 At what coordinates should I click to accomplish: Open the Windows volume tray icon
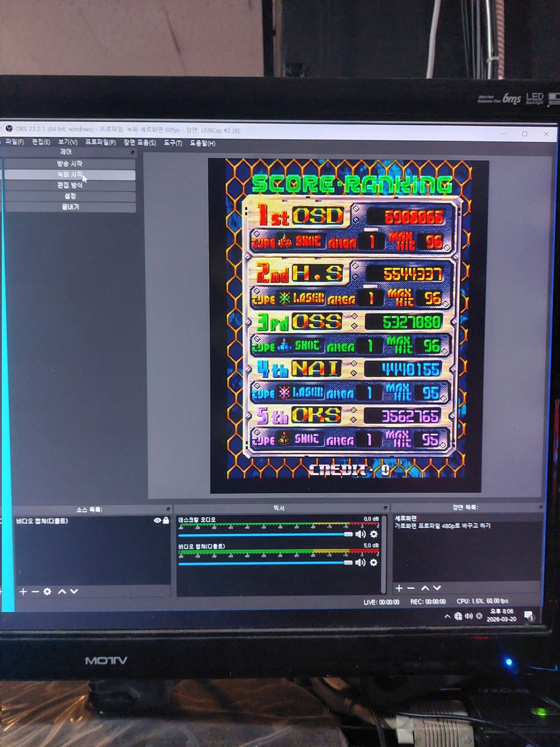point(469,616)
